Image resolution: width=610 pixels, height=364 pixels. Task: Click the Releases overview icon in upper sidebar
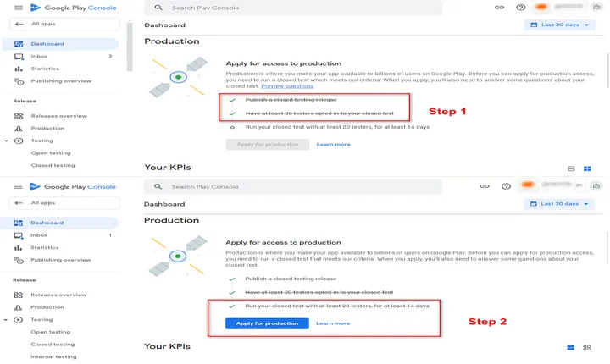click(x=19, y=116)
